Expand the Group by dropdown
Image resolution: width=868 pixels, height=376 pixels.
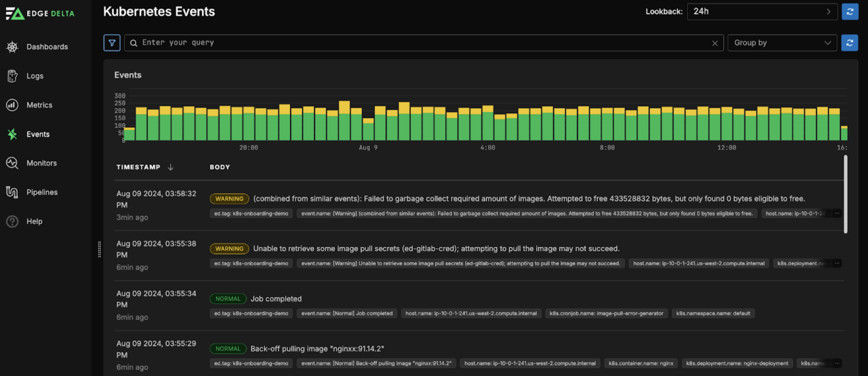[x=782, y=43]
